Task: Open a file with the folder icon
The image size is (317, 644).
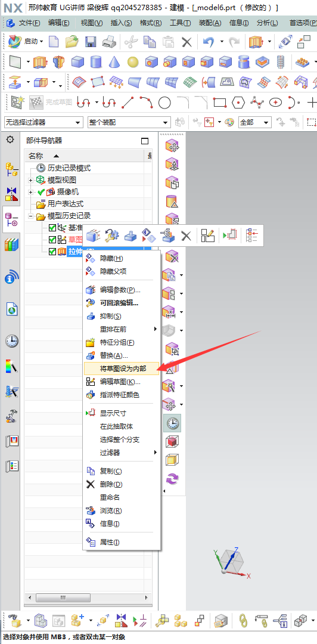Action: [72, 42]
